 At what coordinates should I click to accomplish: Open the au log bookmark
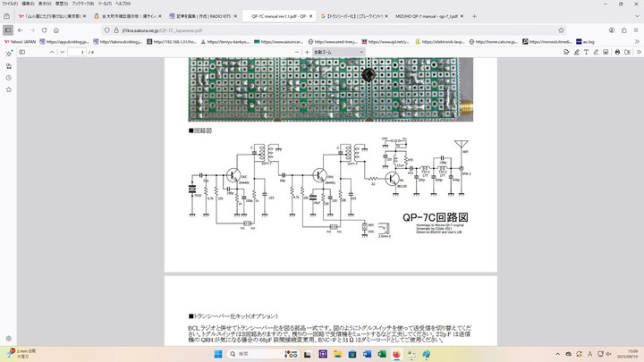585,42
